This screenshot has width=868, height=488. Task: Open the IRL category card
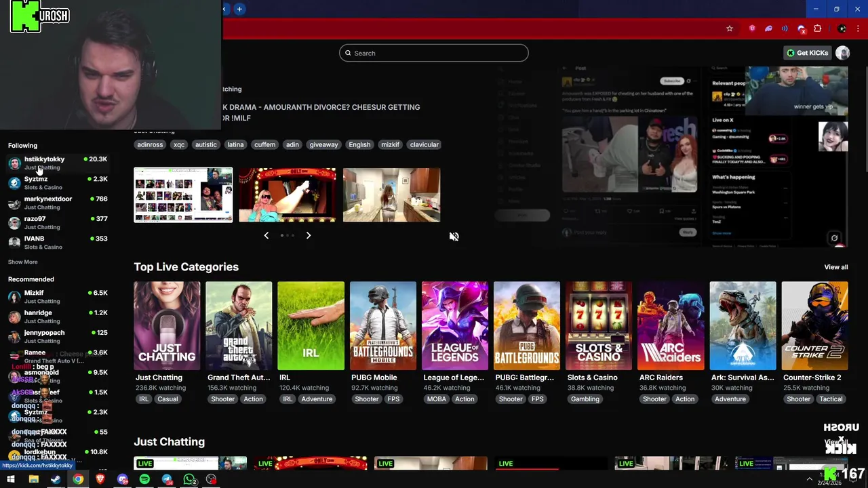tap(311, 326)
